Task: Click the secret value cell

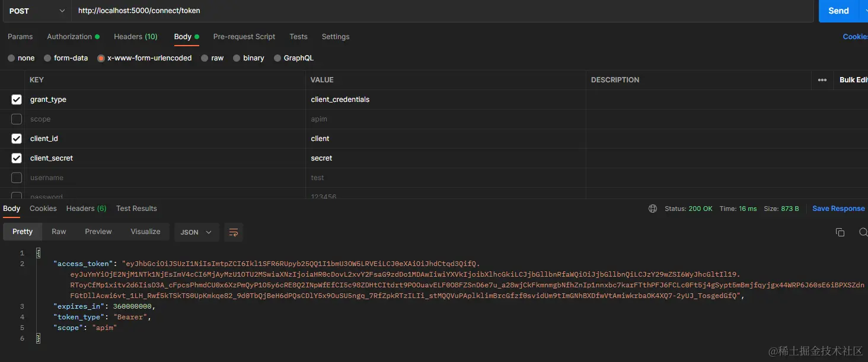Action: coord(446,158)
